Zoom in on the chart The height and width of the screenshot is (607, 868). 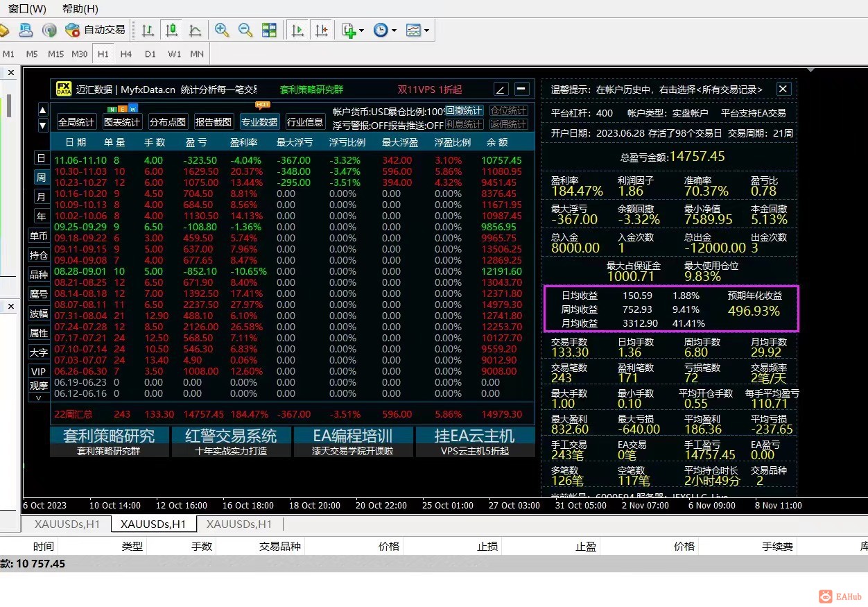point(222,30)
